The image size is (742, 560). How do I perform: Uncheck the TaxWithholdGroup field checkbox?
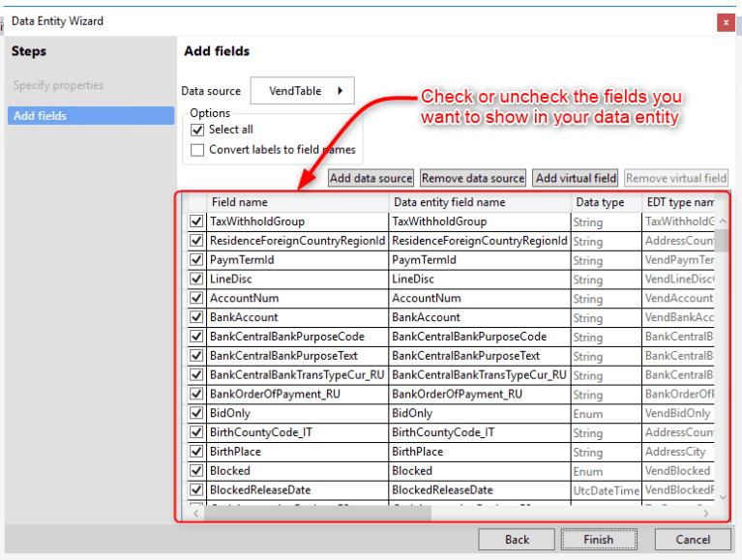click(196, 221)
